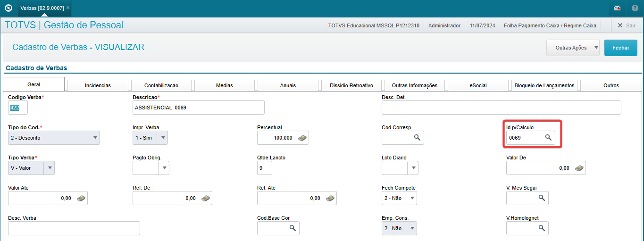The width and height of the screenshot is (644, 241).
Task: Close the Verbas [02.9.0007] tab
Action: pyautogui.click(x=68, y=8)
